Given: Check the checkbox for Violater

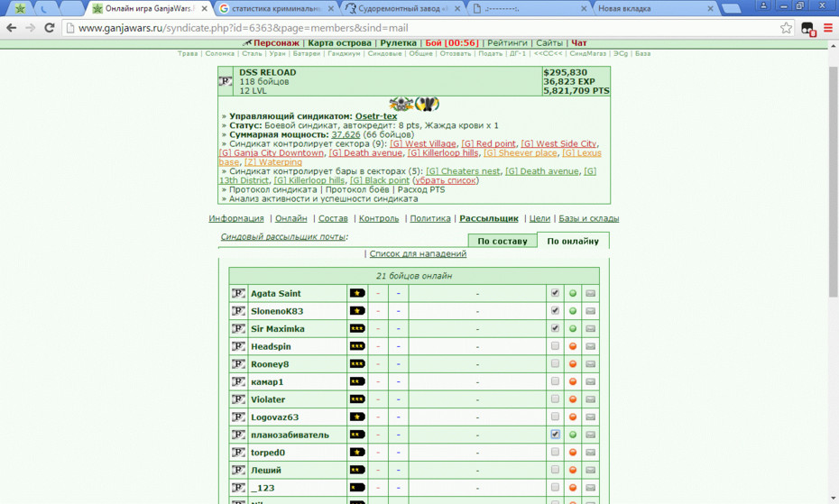Looking at the screenshot, I should coord(555,399).
